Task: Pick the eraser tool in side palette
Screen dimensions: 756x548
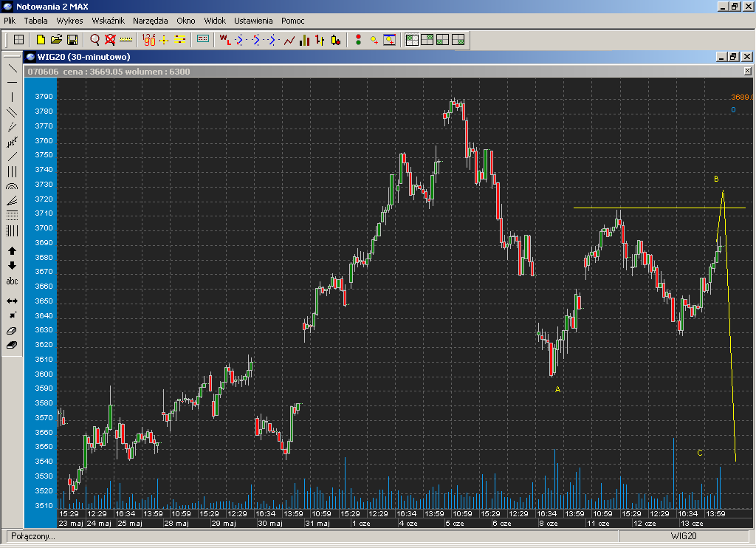Action: click(12, 330)
